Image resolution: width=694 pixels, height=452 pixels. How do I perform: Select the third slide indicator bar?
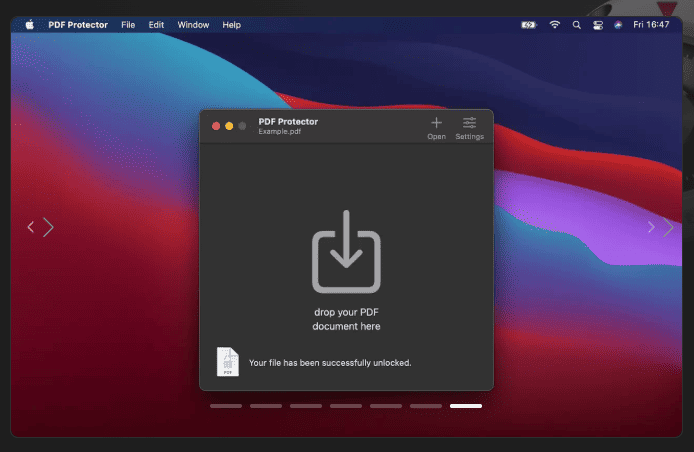tap(306, 406)
